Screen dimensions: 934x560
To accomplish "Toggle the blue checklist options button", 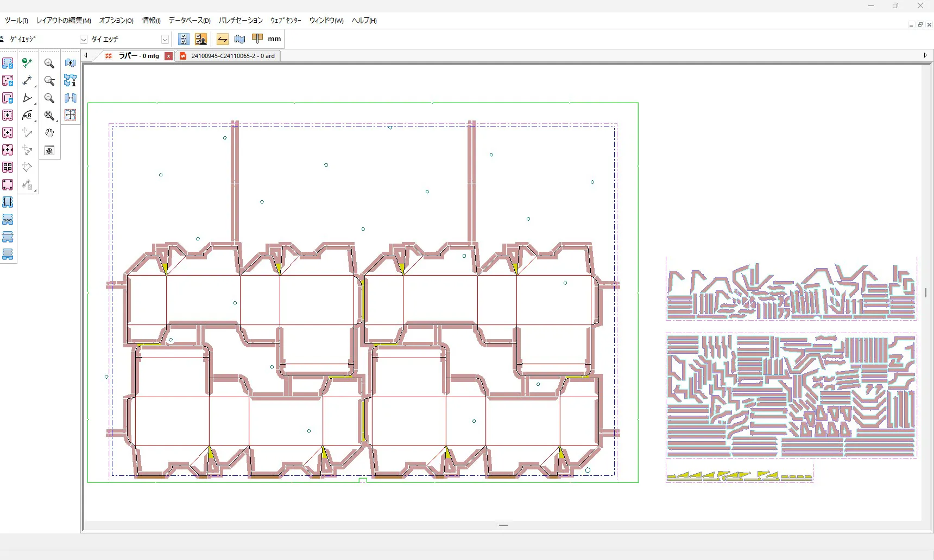I will pos(184,39).
